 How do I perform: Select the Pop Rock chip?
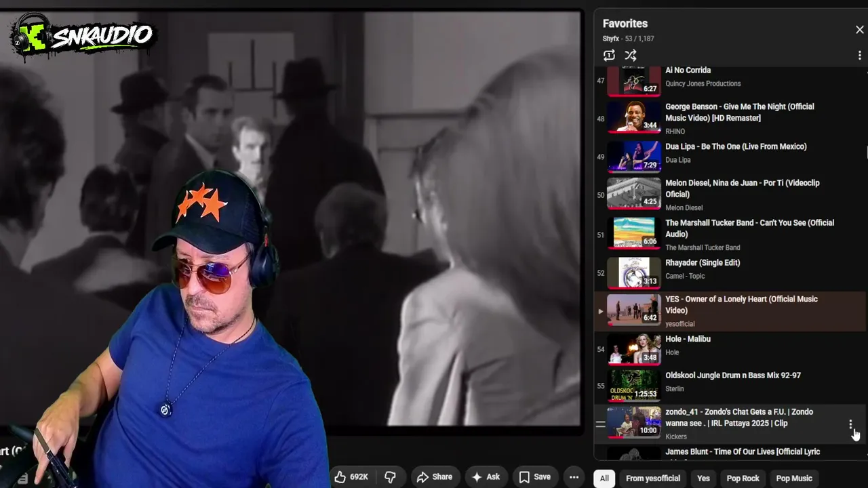pyautogui.click(x=743, y=479)
